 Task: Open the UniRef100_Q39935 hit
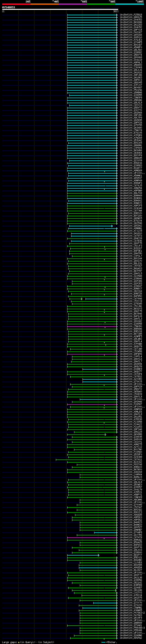point(131,437)
